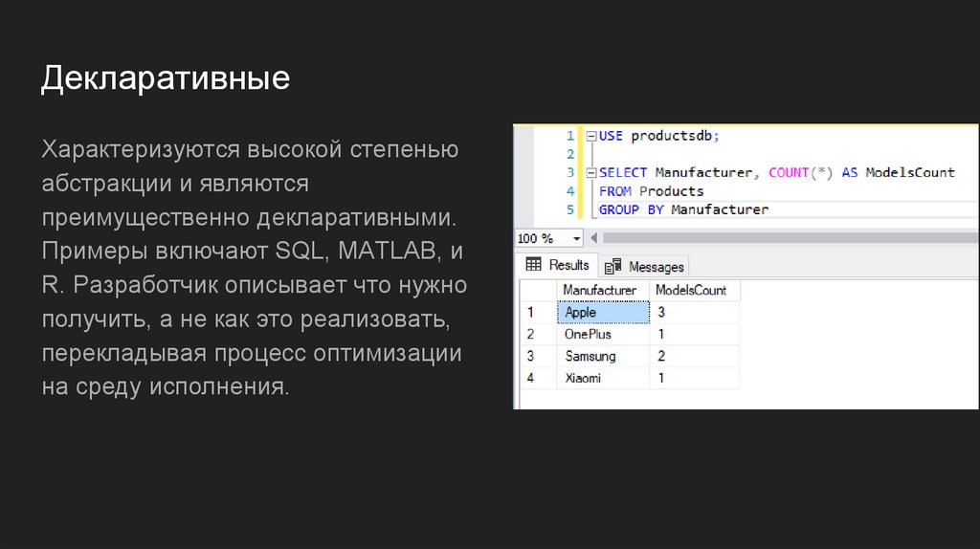Viewport: 980px width, 549px height.
Task: Click the horizontal scrollbar left arrow
Action: pyautogui.click(x=593, y=238)
